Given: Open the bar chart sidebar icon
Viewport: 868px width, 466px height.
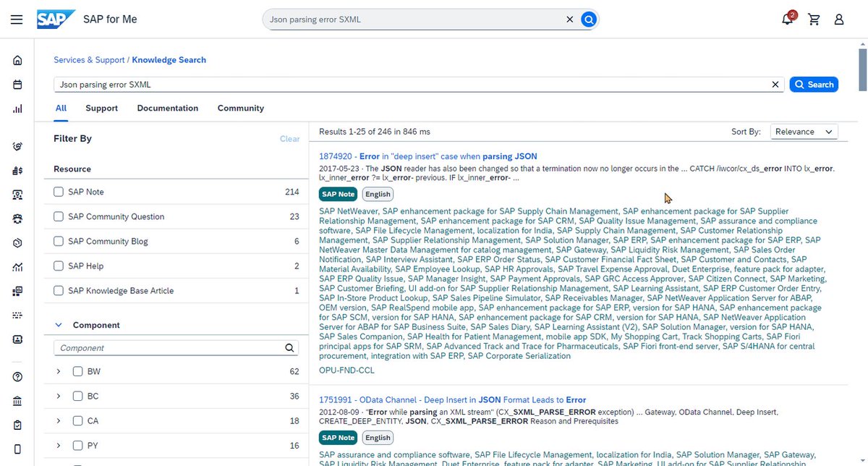Looking at the screenshot, I should [17, 109].
